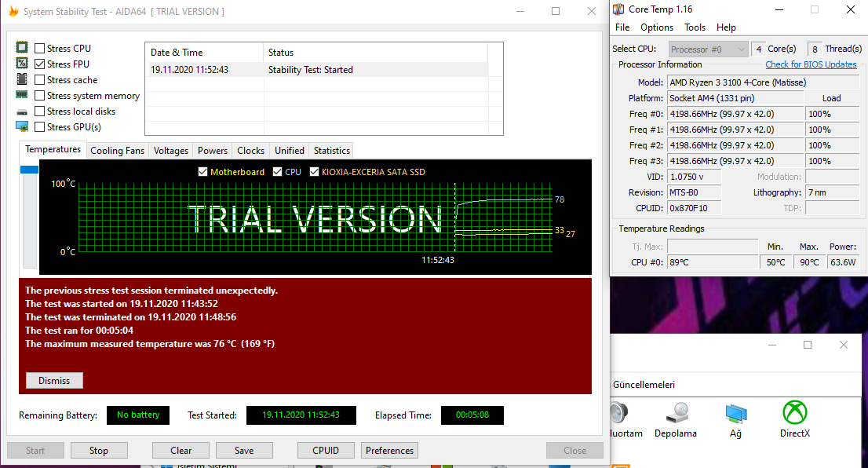Click the Platform Socket AM4 field
The height and width of the screenshot is (468, 868).
[735, 98]
